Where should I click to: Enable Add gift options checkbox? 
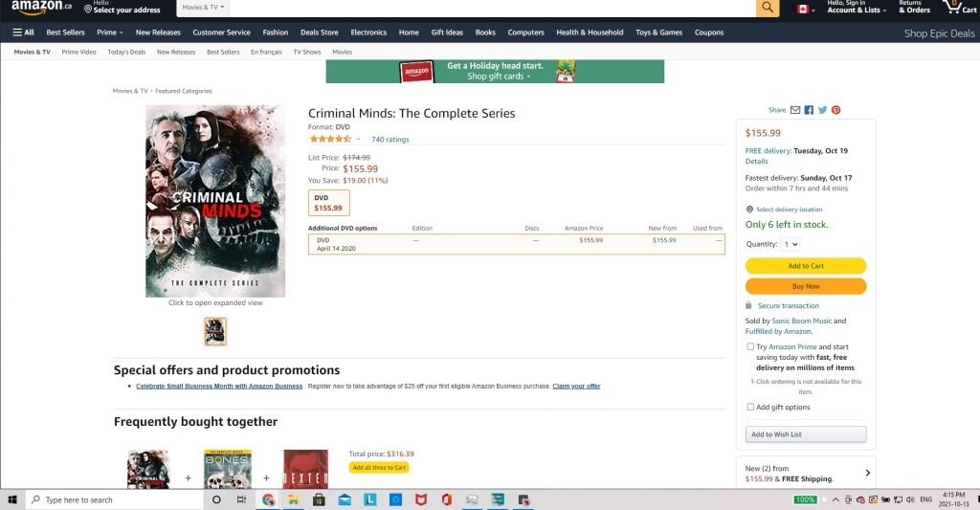tap(750, 407)
